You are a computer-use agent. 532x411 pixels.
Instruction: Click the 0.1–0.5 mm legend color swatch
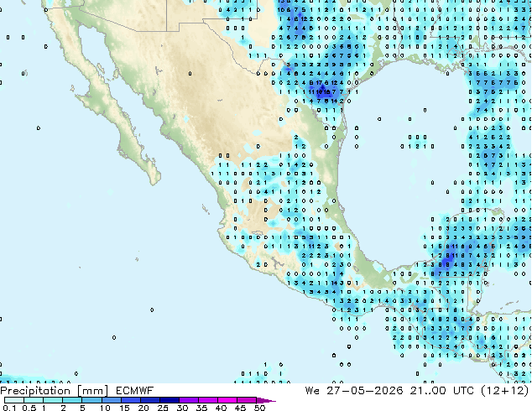[14, 400]
